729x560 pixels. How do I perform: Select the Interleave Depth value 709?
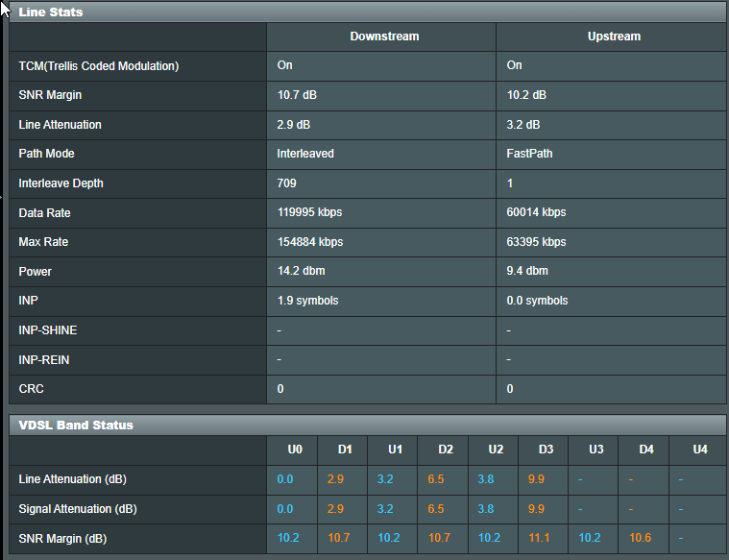[x=287, y=183]
